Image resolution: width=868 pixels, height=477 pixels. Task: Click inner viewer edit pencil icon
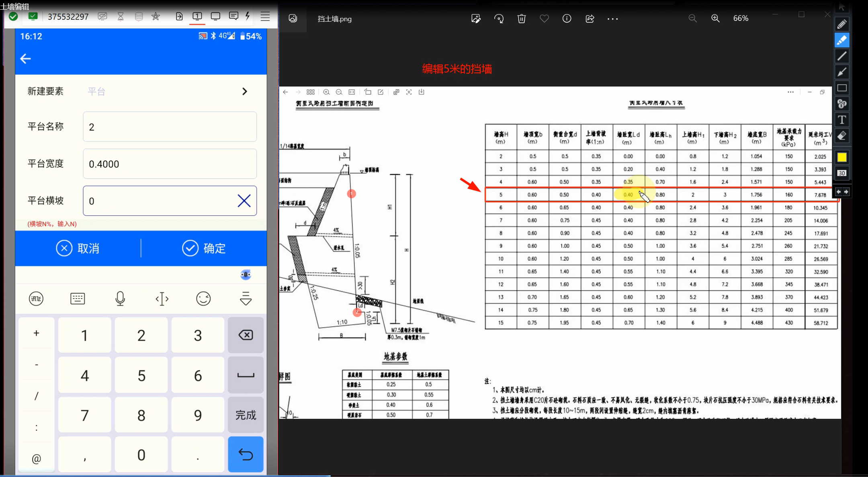tap(381, 92)
